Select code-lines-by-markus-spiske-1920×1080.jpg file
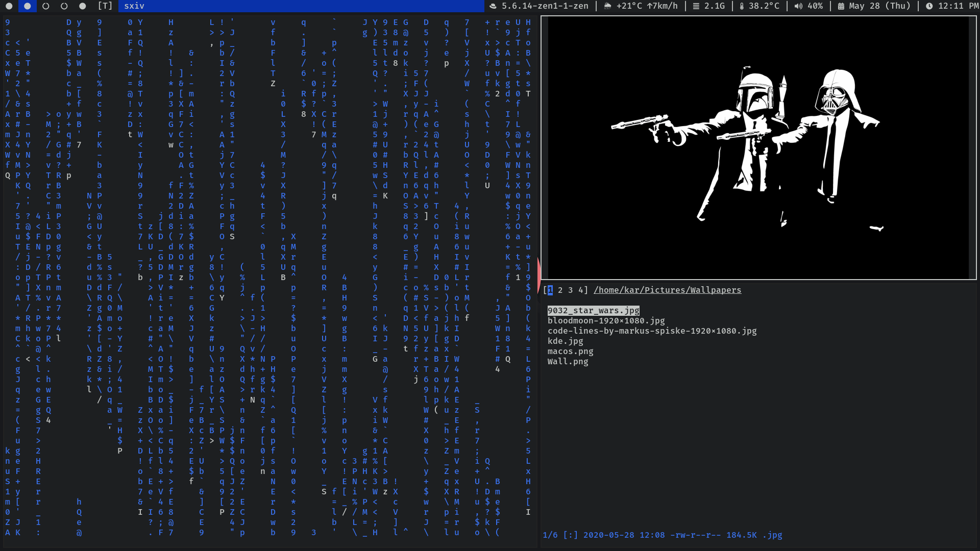Screen dimensions: 980x551 point(652,331)
